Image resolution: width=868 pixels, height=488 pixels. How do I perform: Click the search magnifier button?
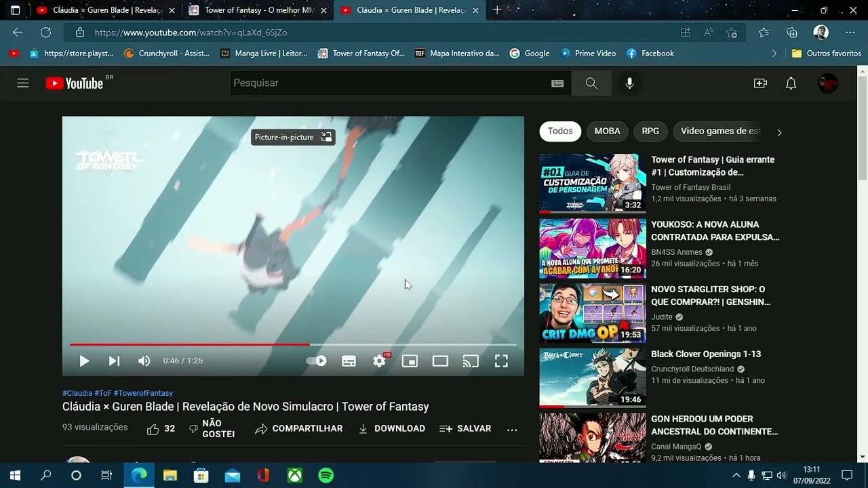591,83
